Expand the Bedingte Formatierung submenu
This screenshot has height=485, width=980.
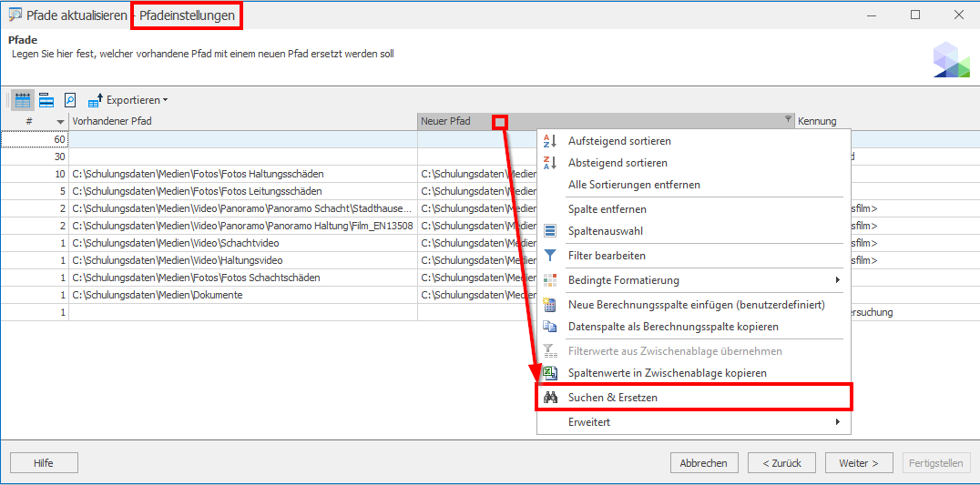623,280
